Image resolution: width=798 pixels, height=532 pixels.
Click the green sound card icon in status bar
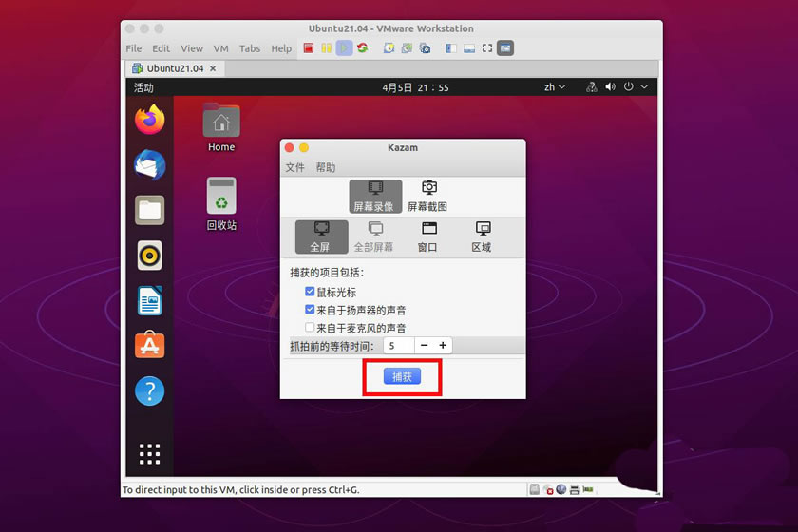pos(588,489)
